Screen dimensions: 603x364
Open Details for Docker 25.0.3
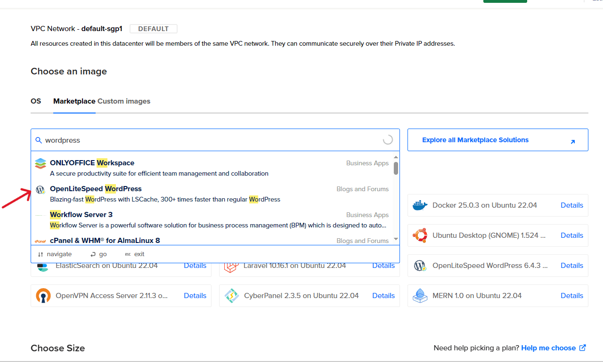[572, 205]
